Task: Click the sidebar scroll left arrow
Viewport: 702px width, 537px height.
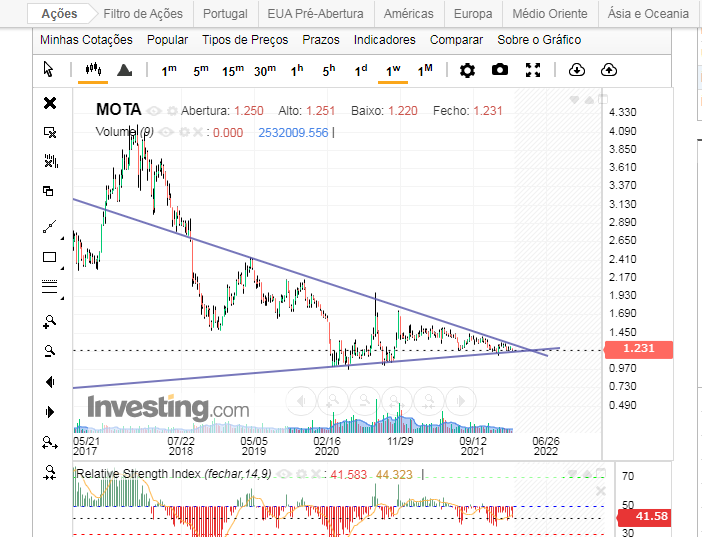Action: click(x=50, y=382)
